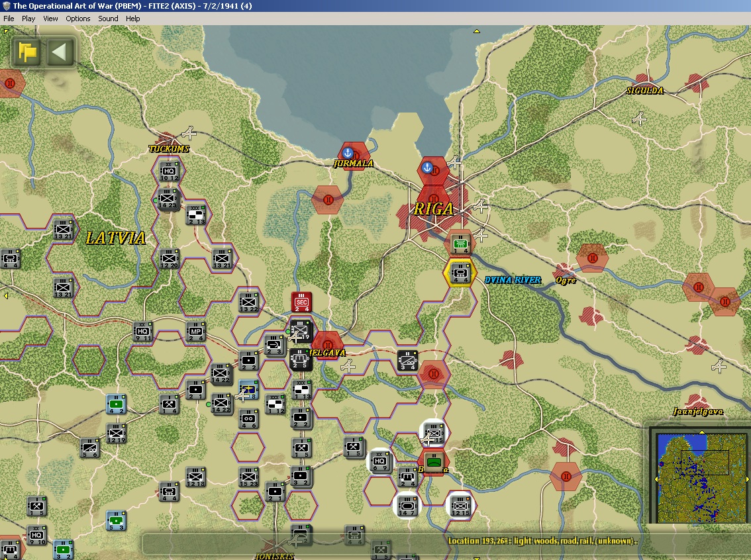The width and height of the screenshot is (751, 560).
Task: Click the red marker hex south of Jurmala
Action: [x=328, y=200]
